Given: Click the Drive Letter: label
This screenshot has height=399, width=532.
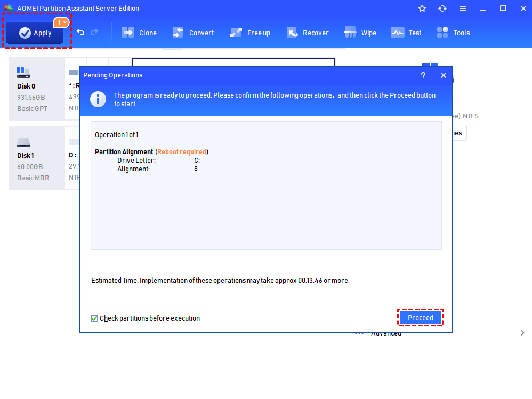Looking at the screenshot, I should (x=136, y=160).
